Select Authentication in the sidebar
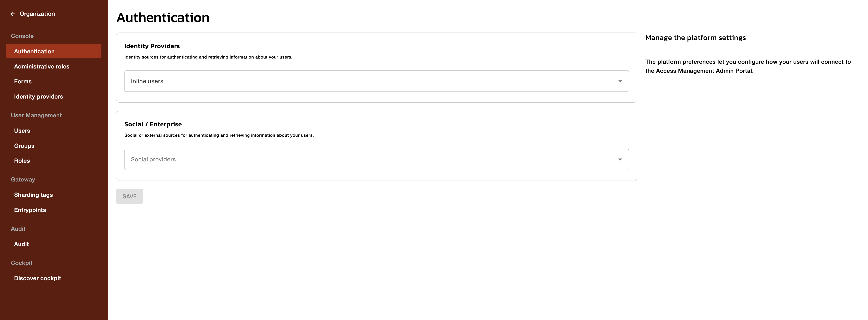868x320 pixels. [x=34, y=51]
